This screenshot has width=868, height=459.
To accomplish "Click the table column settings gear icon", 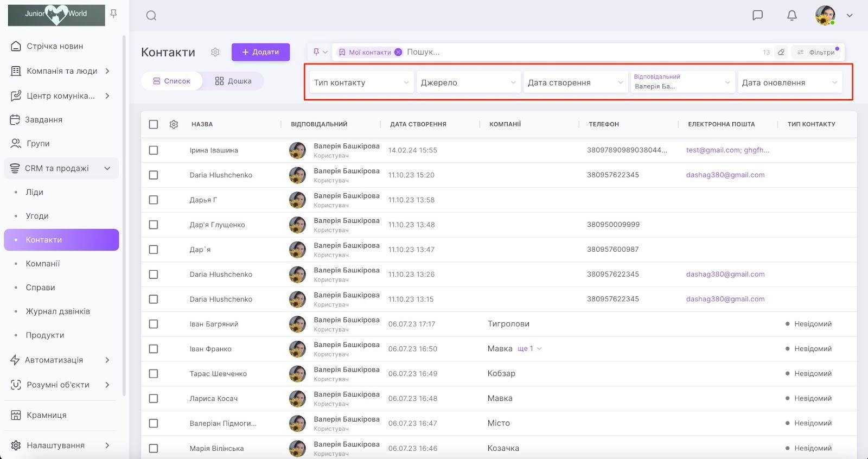I will 174,124.
